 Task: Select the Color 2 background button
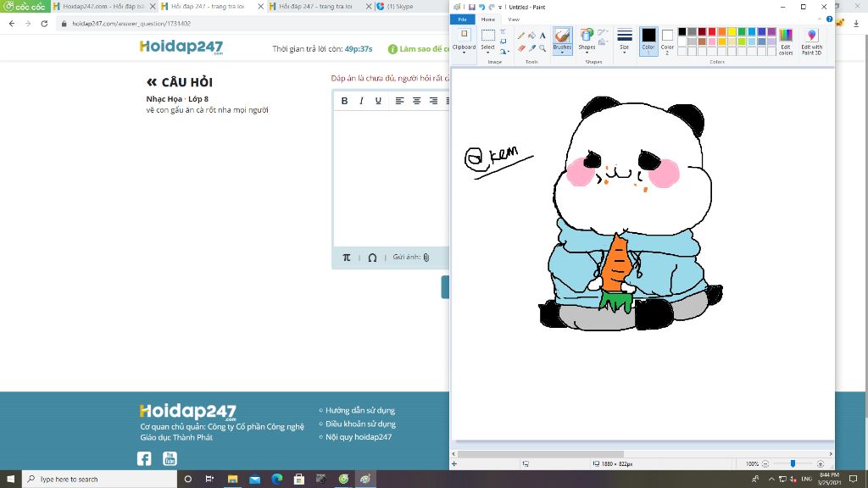tap(667, 42)
